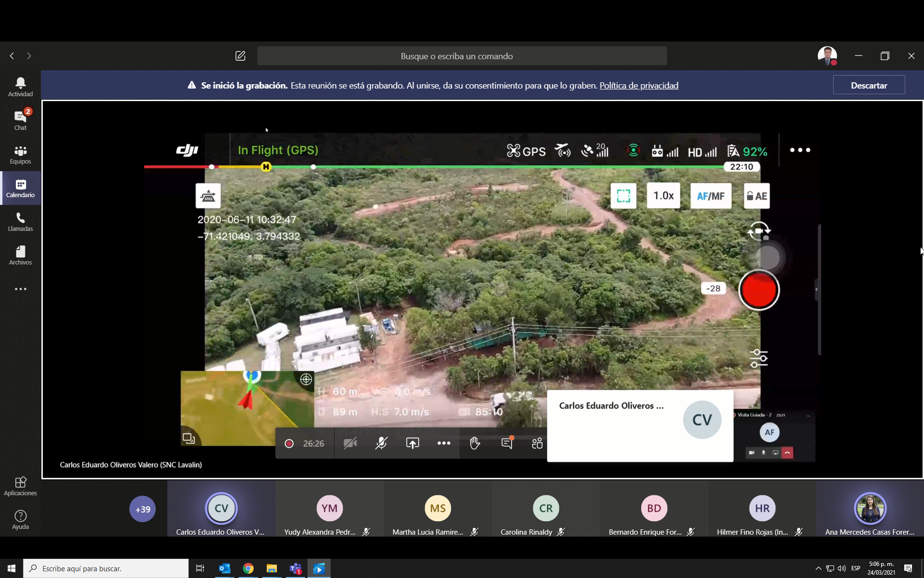Viewport: 924px width, 578px height.
Task: Open Actividad in Teams sidebar
Action: pos(20,87)
